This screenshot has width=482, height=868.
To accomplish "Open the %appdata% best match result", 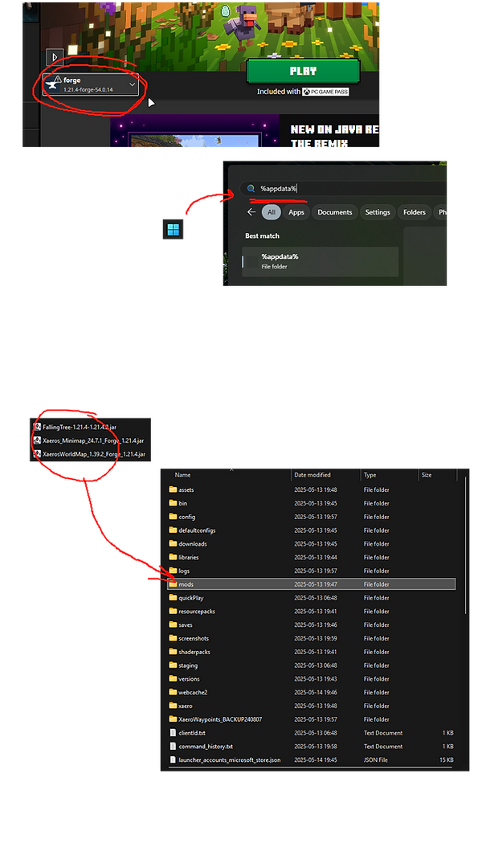I will 321,261.
